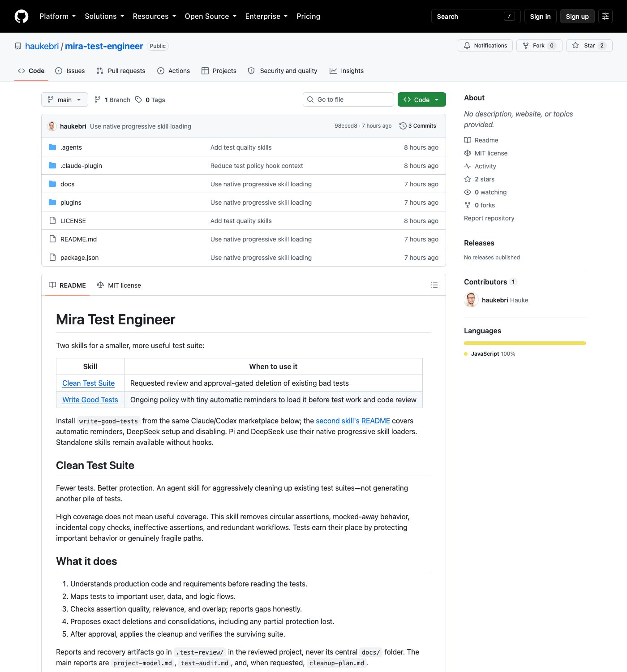
Task: Click the yellow JavaScript language bar
Action: (x=525, y=343)
